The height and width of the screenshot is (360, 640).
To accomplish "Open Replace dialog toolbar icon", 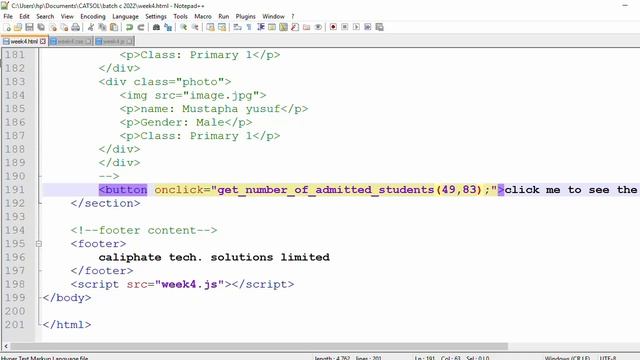I will click(x=168, y=27).
